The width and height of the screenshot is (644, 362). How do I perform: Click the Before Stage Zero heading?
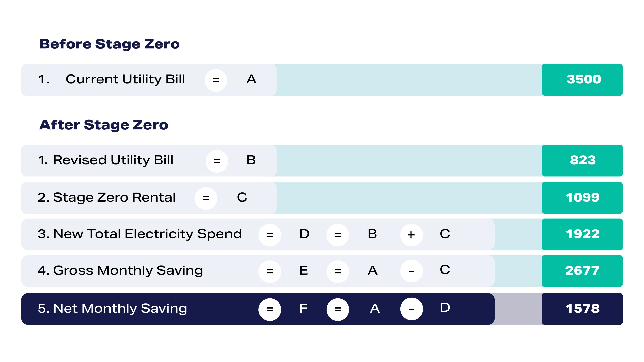(x=110, y=44)
